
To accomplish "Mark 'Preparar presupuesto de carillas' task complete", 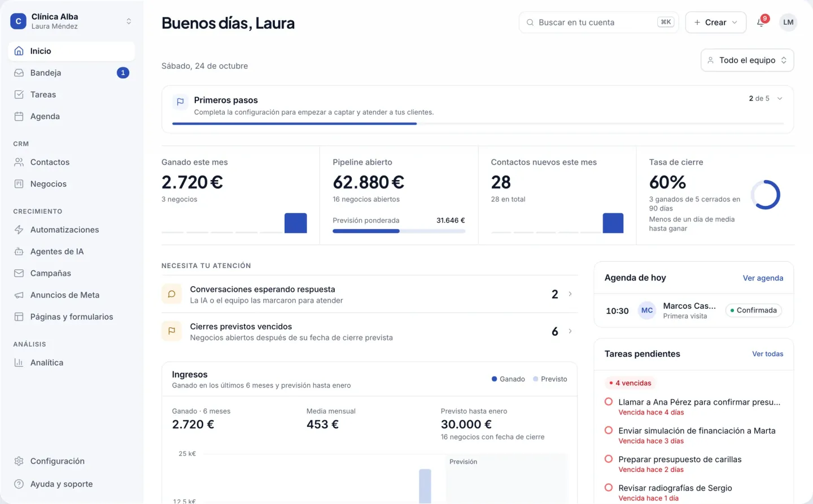I will coord(609,459).
